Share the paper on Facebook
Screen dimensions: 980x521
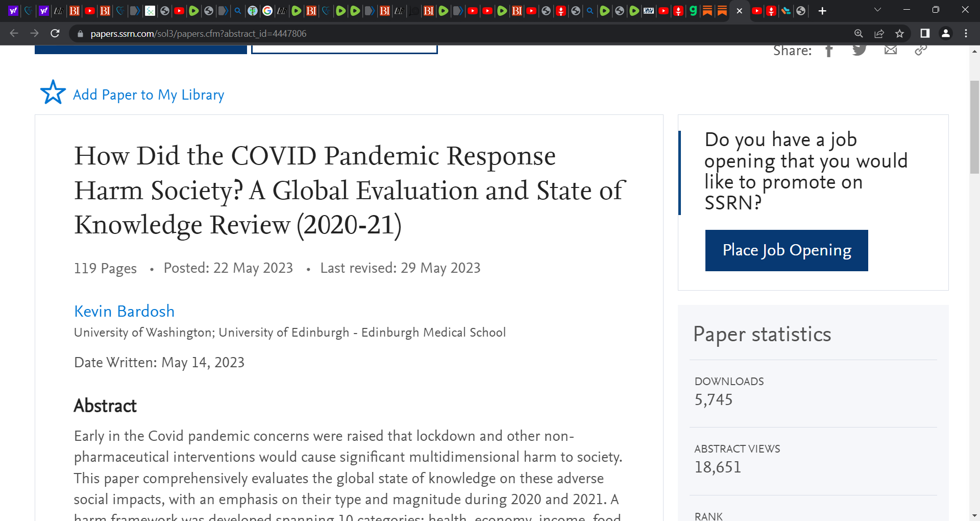pos(829,50)
